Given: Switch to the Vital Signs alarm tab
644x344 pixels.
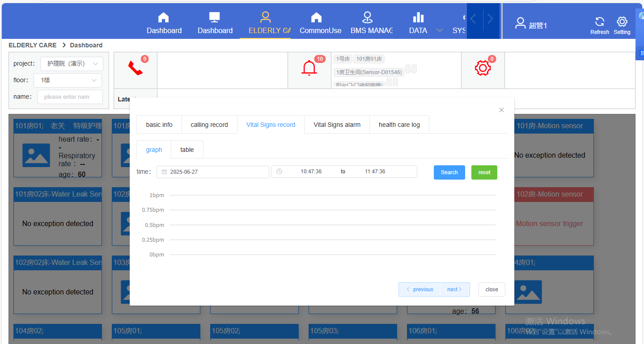Looking at the screenshot, I should pos(337,125).
